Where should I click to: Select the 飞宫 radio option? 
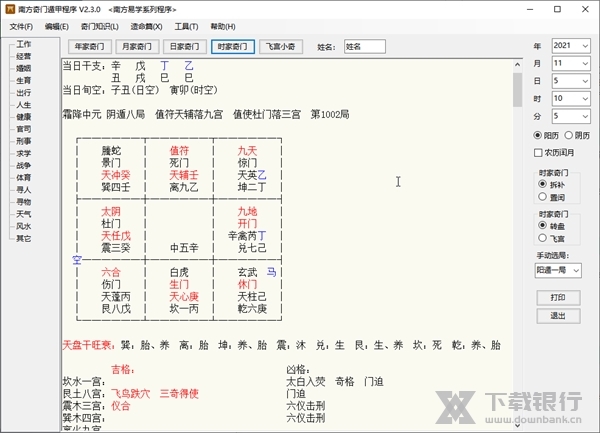point(542,238)
